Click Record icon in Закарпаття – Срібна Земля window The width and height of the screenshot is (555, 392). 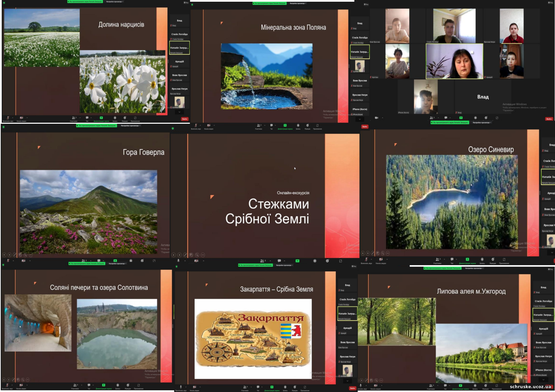[285, 387]
